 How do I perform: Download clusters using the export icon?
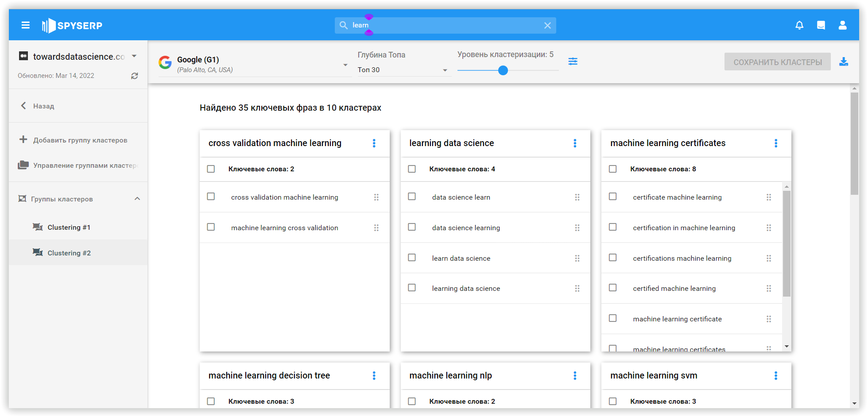844,62
